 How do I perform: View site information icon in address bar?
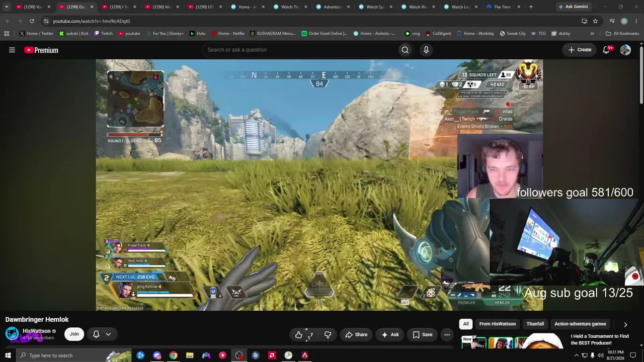tap(46, 21)
